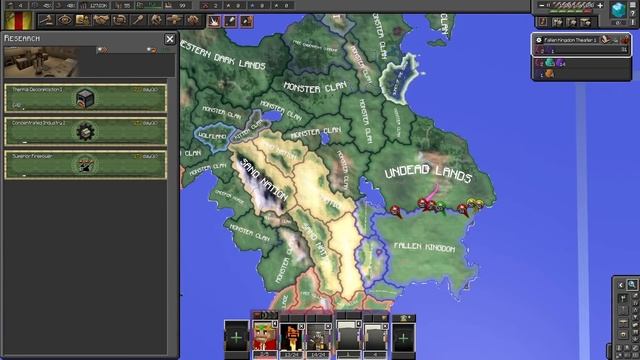Image resolution: width=640 pixels, height=360 pixels.
Task: Open the Intelligence eye icon
Action: (64, 20)
